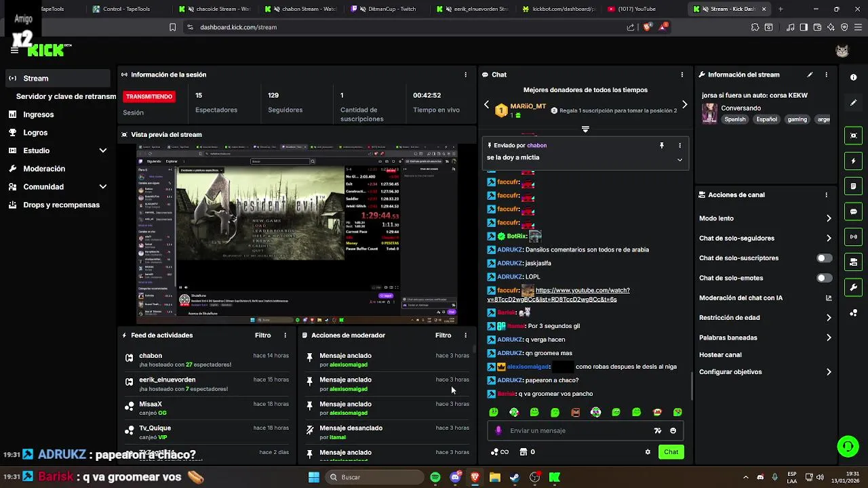The width and height of the screenshot is (868, 488).
Task: Click the three-circles icon at bottom of sidebar
Action: click(853, 312)
